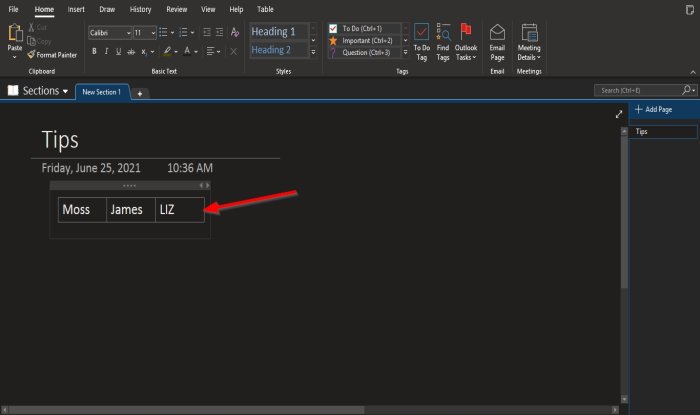700x415 pixels.
Task: Open Outlook Tasks flag menu
Action: (x=466, y=42)
